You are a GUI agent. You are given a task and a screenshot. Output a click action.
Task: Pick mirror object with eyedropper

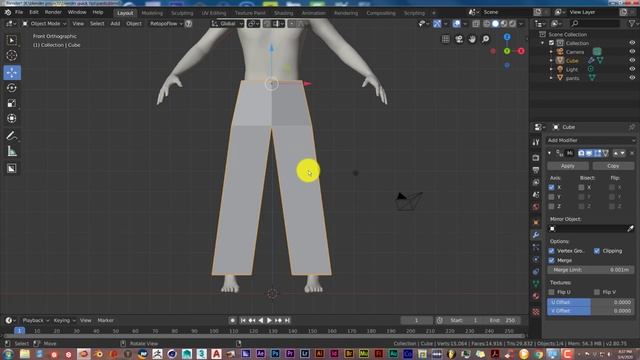[x=630, y=229]
